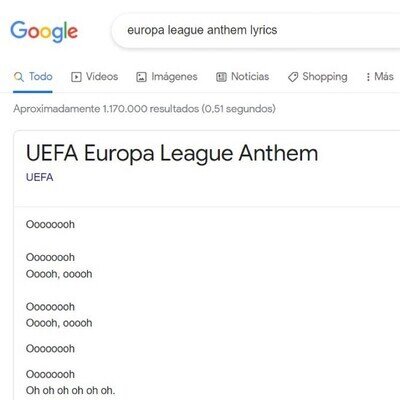This screenshot has height=400, width=400.
Task: Click the Imágenes picture icon
Action: pyautogui.click(x=141, y=77)
